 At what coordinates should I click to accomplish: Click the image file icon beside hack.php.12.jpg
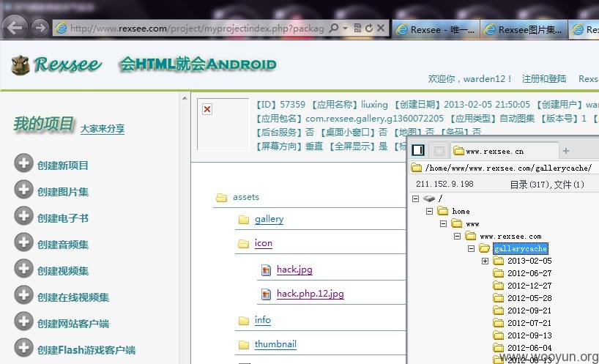266,294
